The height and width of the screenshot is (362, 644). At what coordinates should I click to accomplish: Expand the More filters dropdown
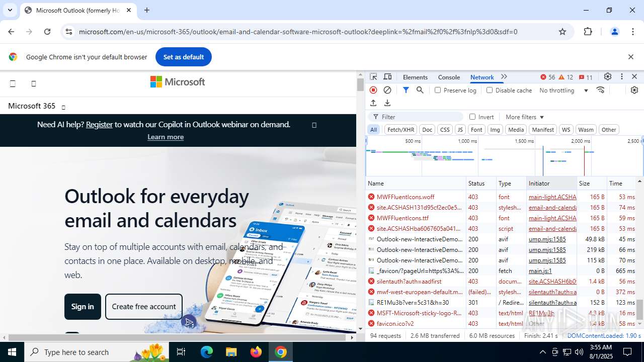[x=525, y=117]
